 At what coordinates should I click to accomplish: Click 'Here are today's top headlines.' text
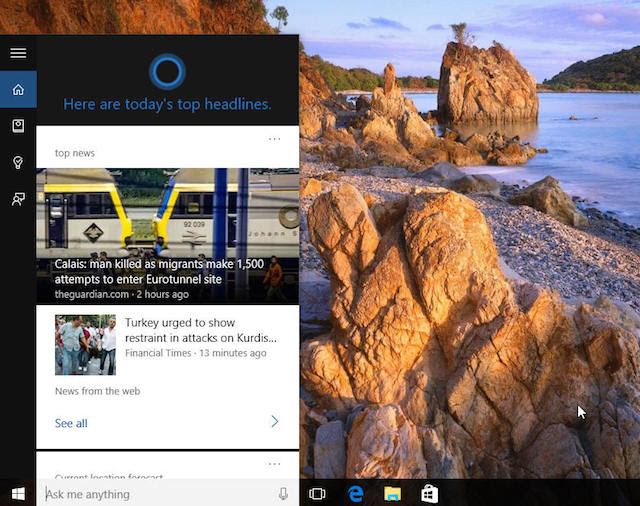pos(167,104)
